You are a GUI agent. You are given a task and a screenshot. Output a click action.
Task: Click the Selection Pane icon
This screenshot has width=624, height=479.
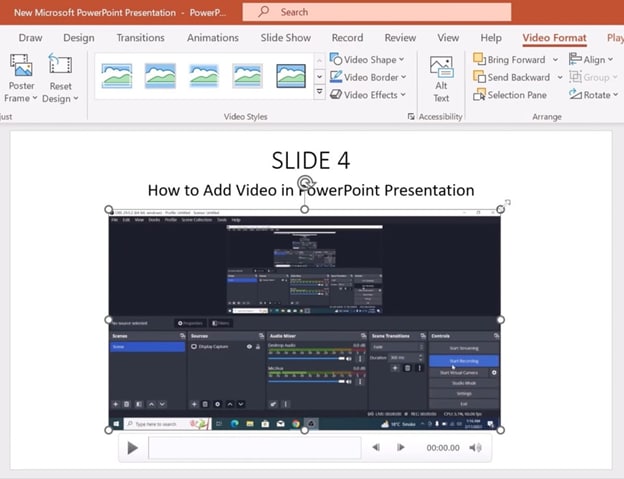point(479,95)
